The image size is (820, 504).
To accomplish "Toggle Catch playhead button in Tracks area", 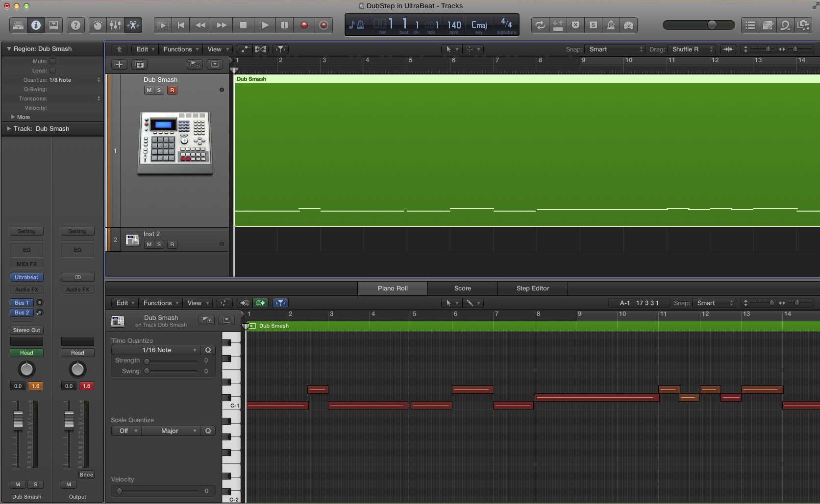I will click(x=280, y=49).
